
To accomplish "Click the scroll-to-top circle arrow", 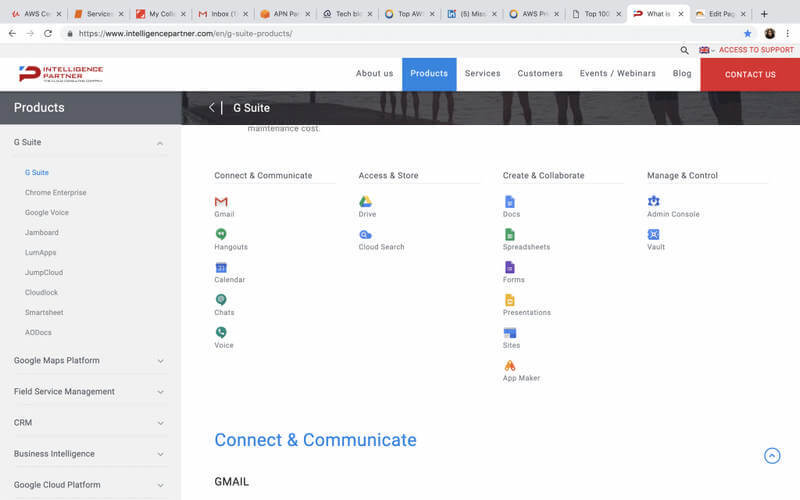I will point(772,456).
